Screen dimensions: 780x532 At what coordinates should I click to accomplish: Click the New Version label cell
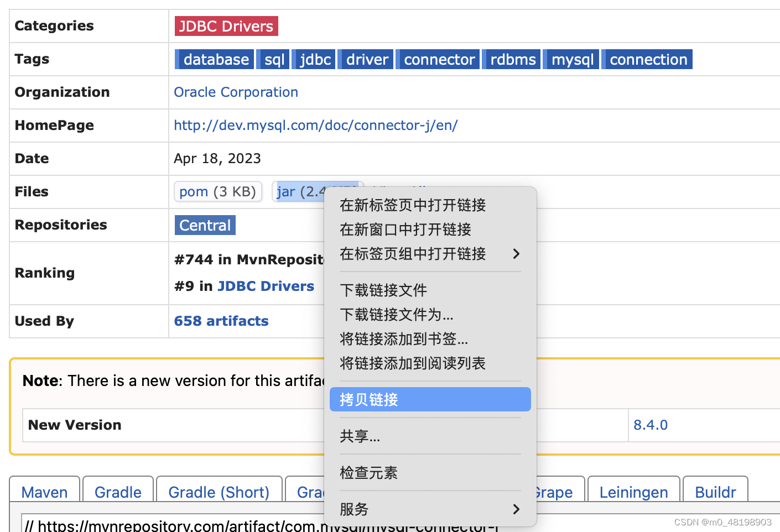pyautogui.click(x=75, y=425)
